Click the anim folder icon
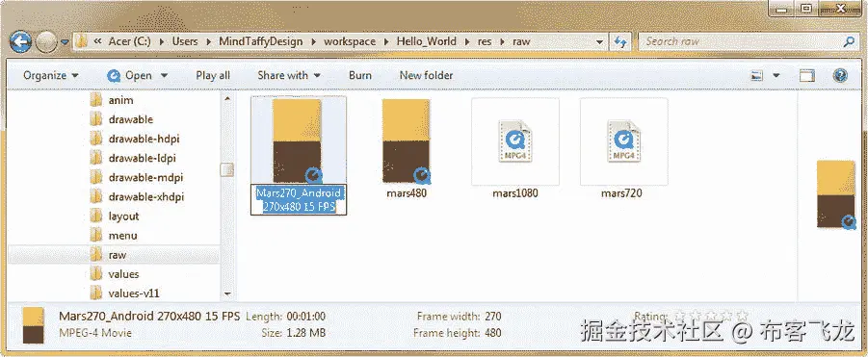 [96, 100]
